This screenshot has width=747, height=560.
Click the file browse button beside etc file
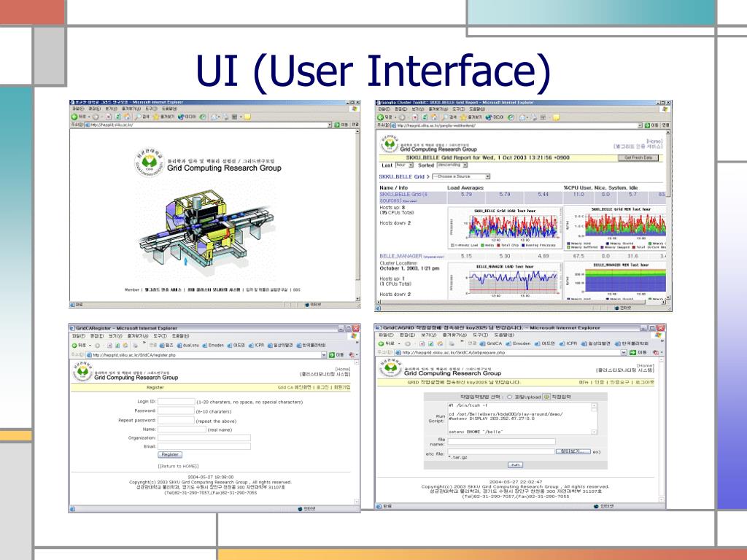pos(573,451)
